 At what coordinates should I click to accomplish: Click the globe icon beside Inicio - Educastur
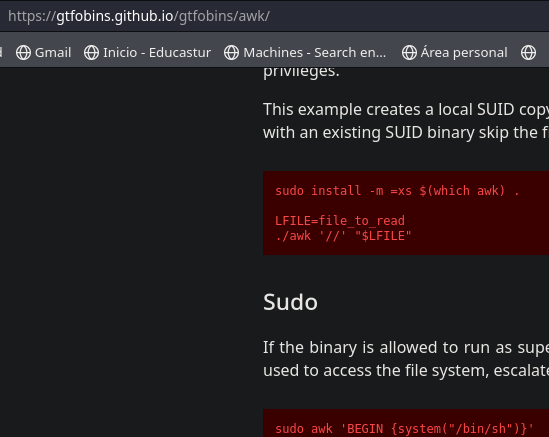[91, 53]
